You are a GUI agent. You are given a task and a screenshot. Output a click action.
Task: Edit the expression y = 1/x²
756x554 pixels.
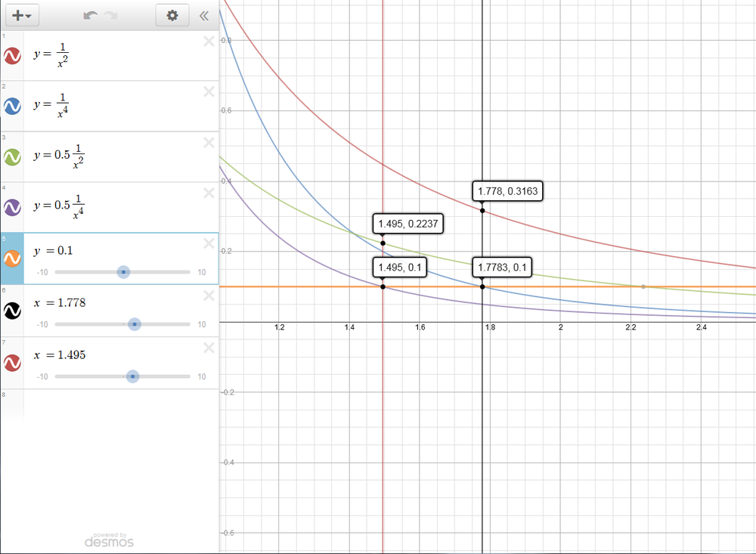point(51,54)
